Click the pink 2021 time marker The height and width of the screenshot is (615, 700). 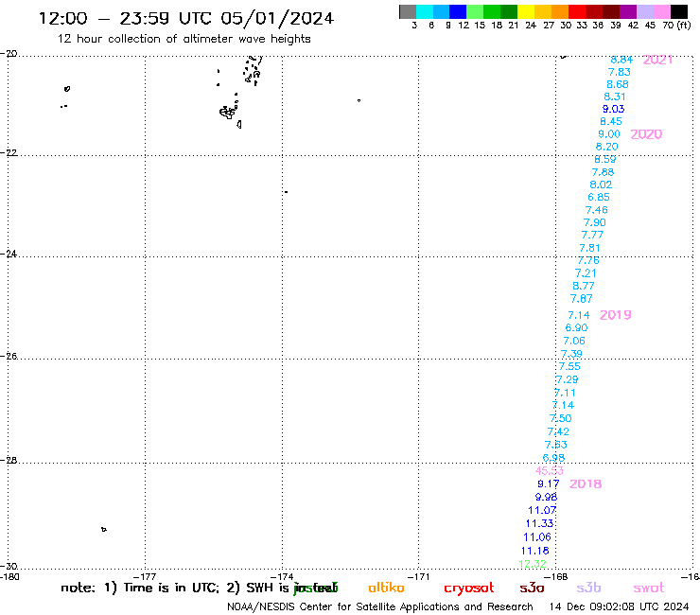coord(657,60)
